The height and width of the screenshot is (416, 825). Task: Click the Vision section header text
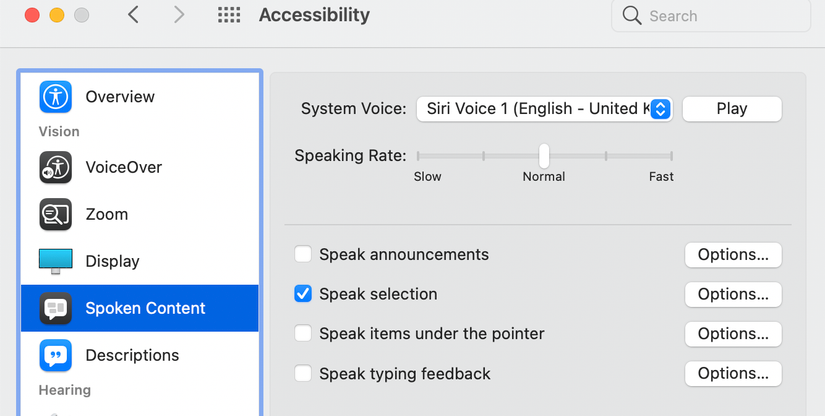pyautogui.click(x=59, y=131)
